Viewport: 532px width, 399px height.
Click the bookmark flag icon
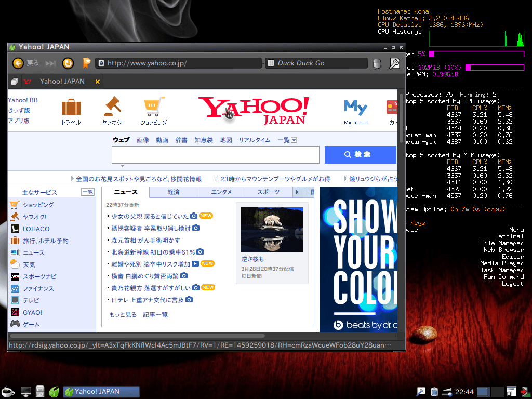[x=87, y=63]
